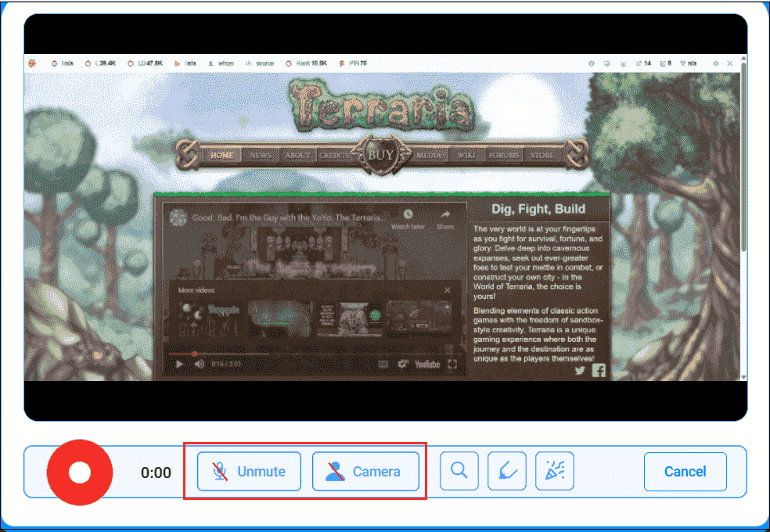The width and height of the screenshot is (770, 532).
Task: Enable the Camera
Action: 365,471
